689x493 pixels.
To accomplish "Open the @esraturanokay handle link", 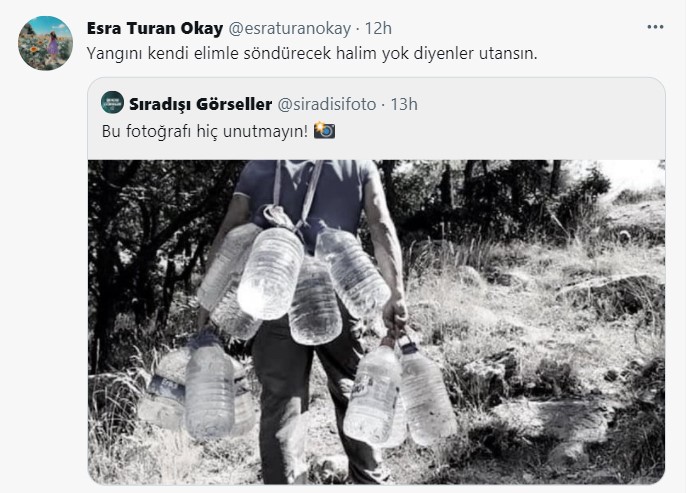I will [290, 29].
